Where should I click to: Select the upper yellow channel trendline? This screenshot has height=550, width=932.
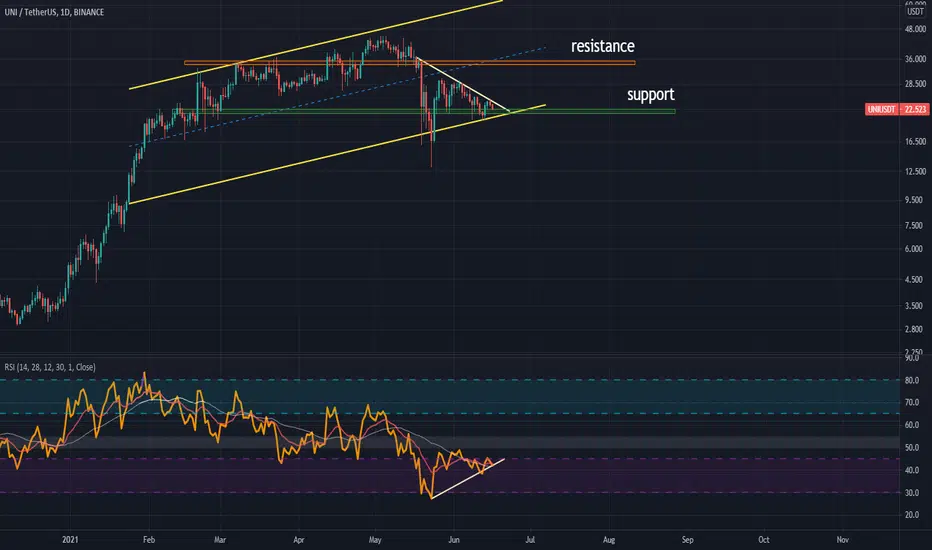pos(316,45)
